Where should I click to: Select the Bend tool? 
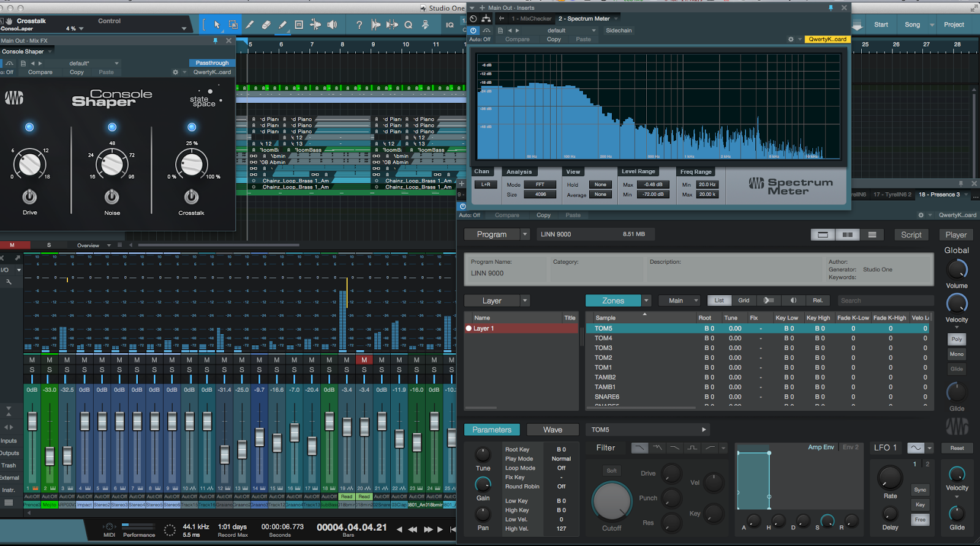click(315, 24)
